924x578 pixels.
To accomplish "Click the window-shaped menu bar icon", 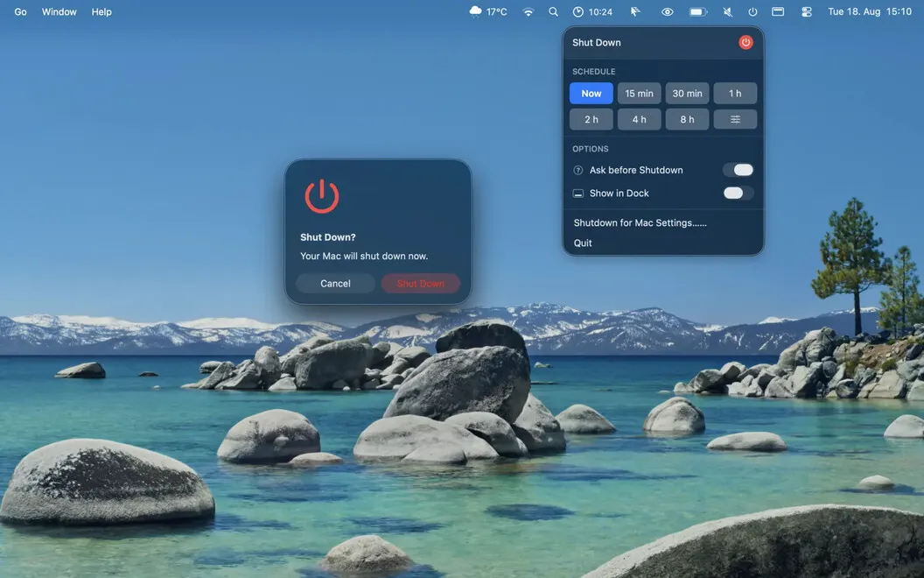I will (x=778, y=11).
